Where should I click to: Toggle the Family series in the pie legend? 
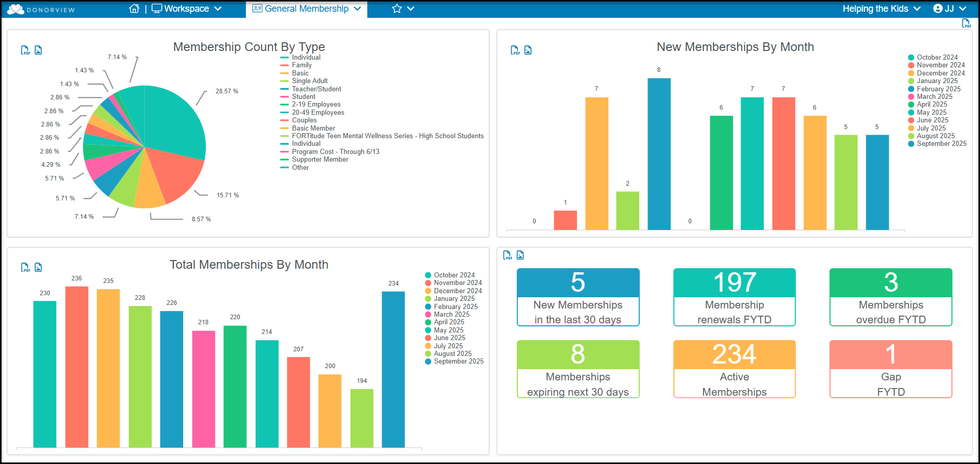(296, 65)
